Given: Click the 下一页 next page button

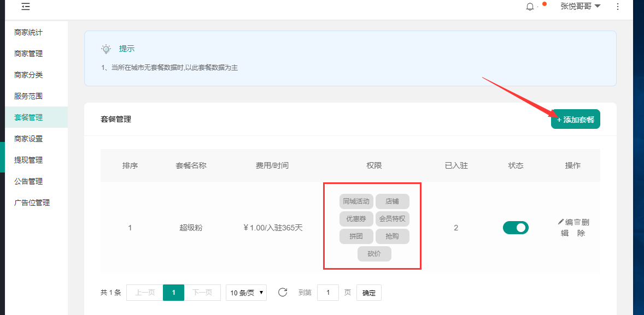Looking at the screenshot, I should point(202,293).
